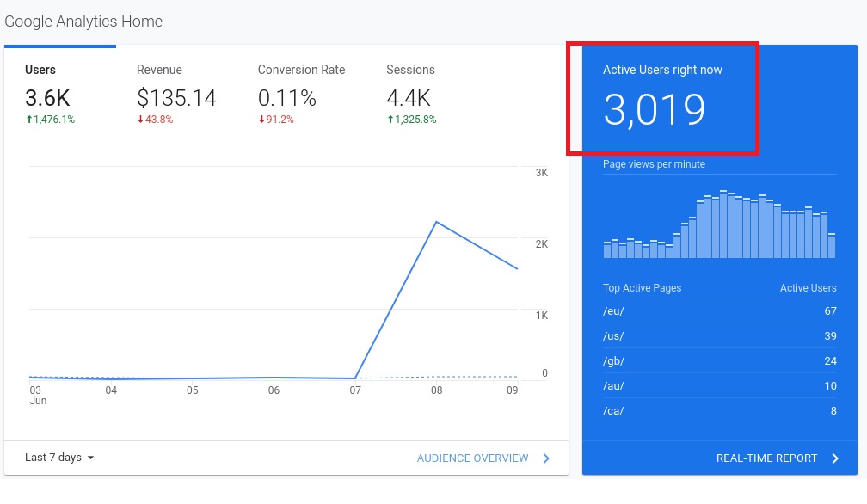Click the 91.2% conversion decrease indicator
Screen dimensions: 867x504
pos(276,120)
